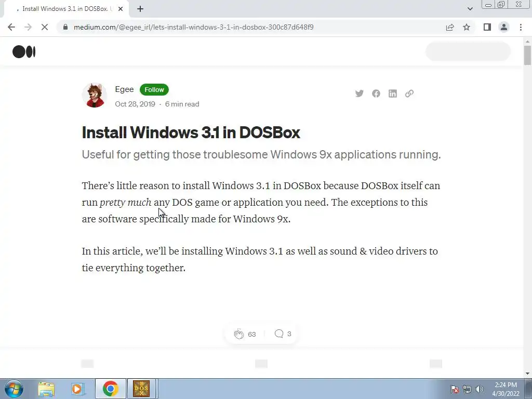The width and height of the screenshot is (532, 399).
Task: Click the Oct 28, 2019 date
Action: 135,104
